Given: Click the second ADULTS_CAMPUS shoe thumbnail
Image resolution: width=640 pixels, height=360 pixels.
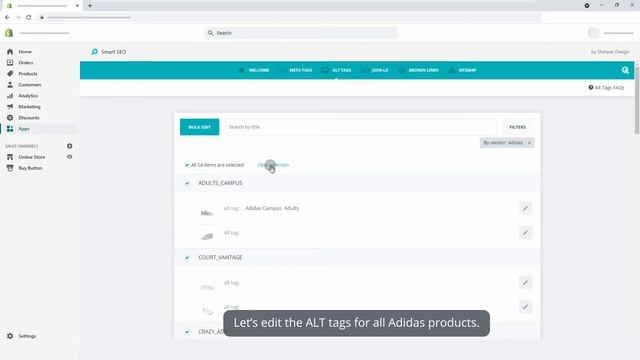Looking at the screenshot, I should pos(207,236).
